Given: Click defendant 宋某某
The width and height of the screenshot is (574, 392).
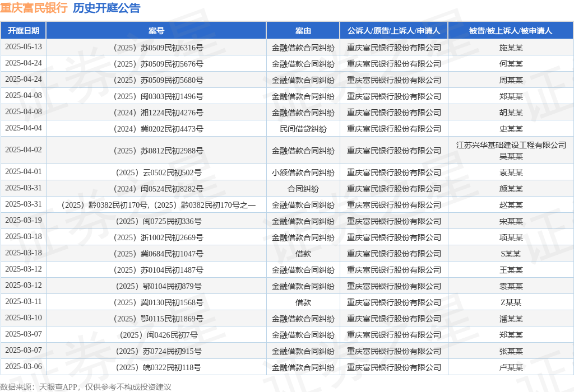Looking at the screenshot, I should 511,221.
